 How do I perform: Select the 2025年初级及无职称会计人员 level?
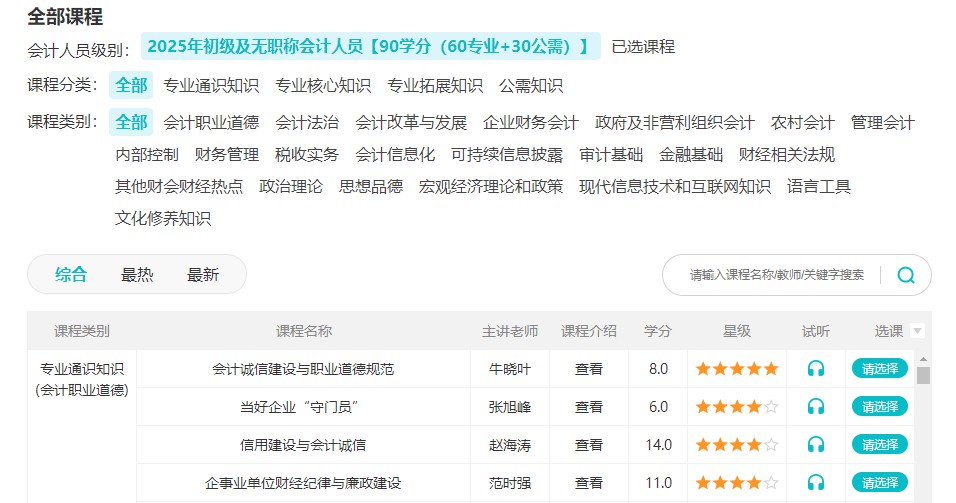[x=371, y=46]
